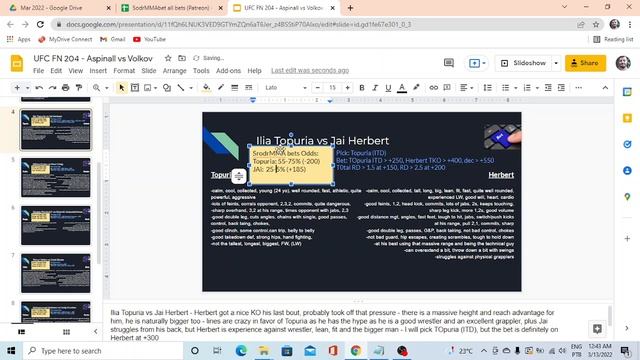Viewport: 640px width, 360px height.
Task: Click the Highlight color pen
Action: click(416, 88)
